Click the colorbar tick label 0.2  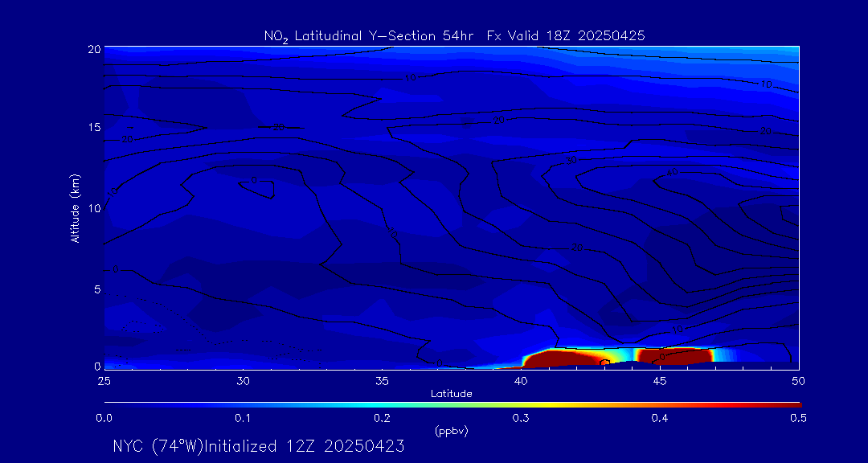(382, 418)
